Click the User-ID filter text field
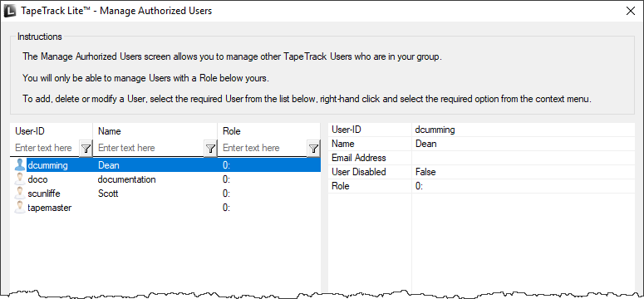 point(45,148)
